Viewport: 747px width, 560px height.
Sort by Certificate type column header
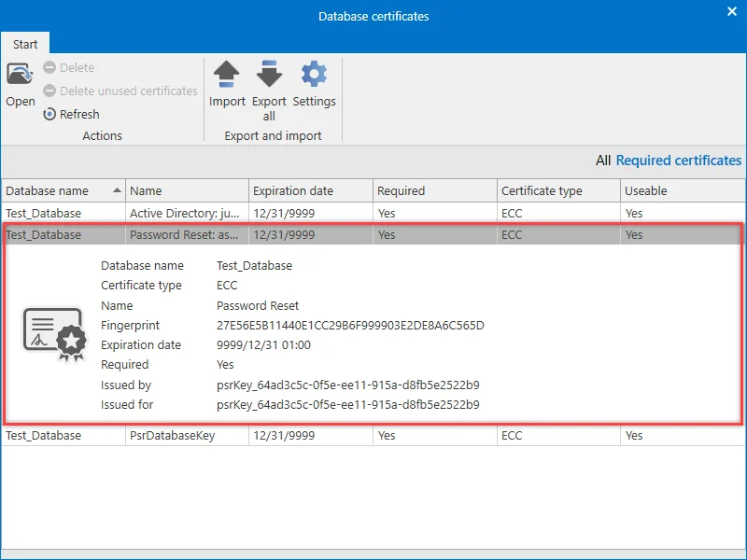click(x=558, y=191)
